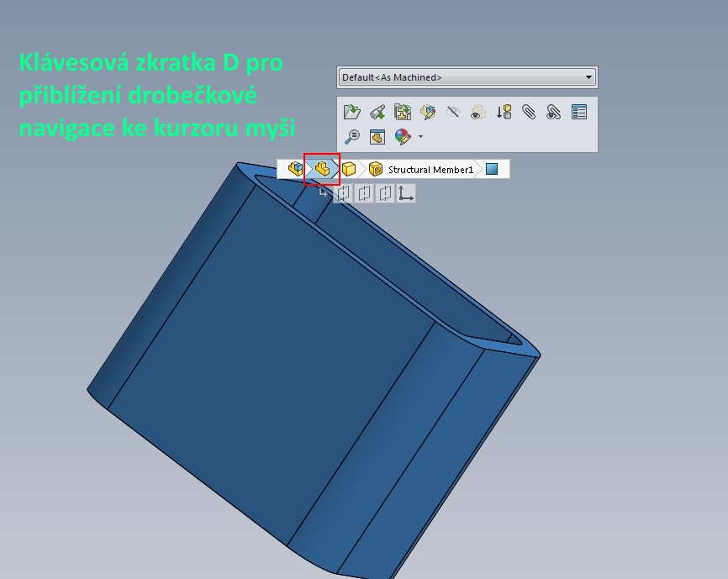Click the paperclip attachment icon
Viewport: 728px width, 579px height.
point(527,111)
